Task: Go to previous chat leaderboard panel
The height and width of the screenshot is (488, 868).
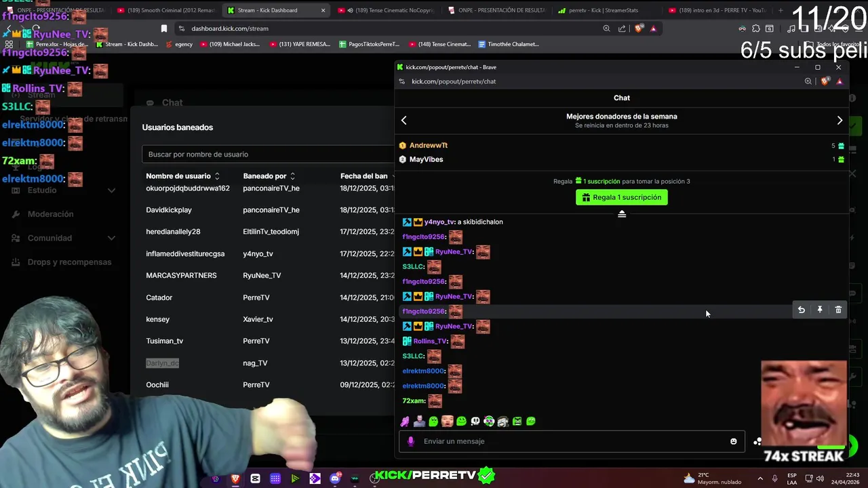Action: tap(404, 120)
